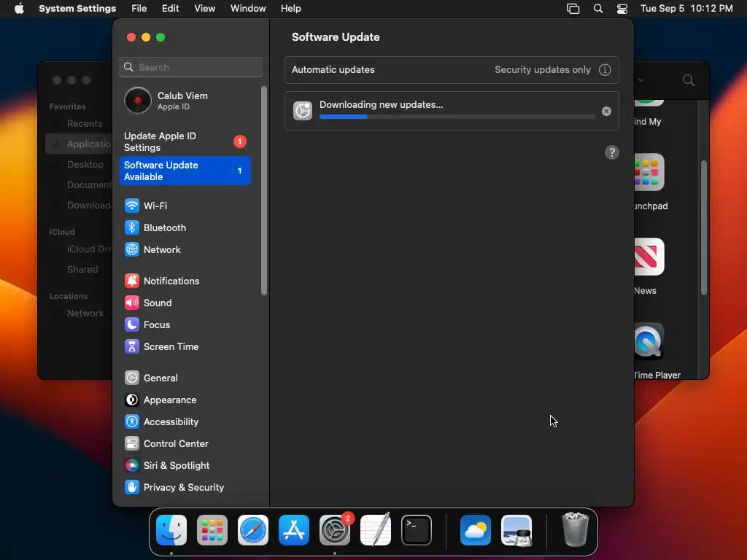The image size is (747, 560).
Task: Open News app in Finder window
Action: pos(648,257)
